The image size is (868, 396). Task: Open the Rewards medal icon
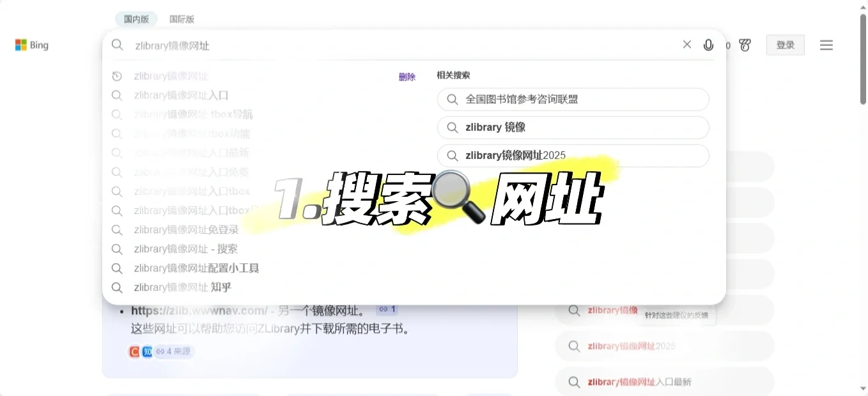coord(745,45)
